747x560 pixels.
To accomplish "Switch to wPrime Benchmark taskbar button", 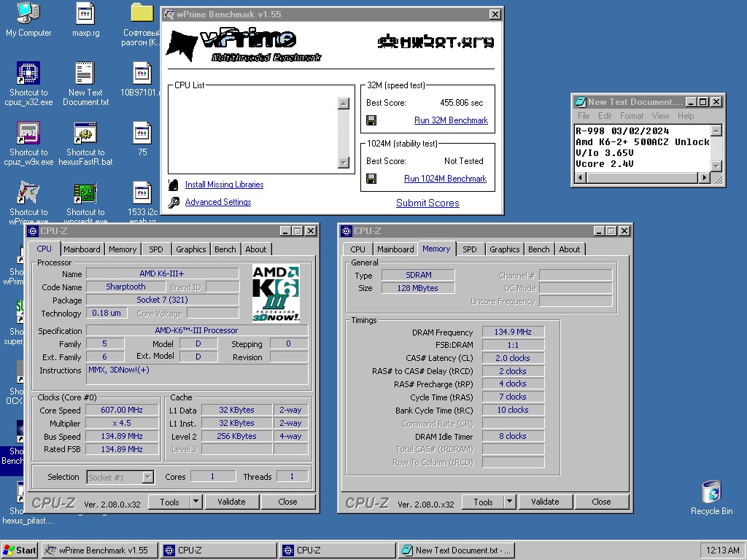I will click(100, 550).
